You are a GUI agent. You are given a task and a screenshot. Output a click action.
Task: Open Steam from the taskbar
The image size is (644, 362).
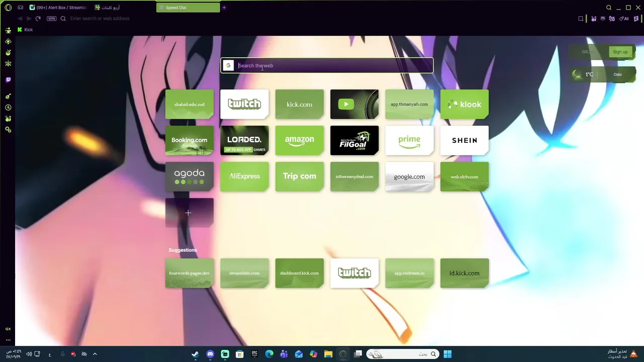point(195,354)
